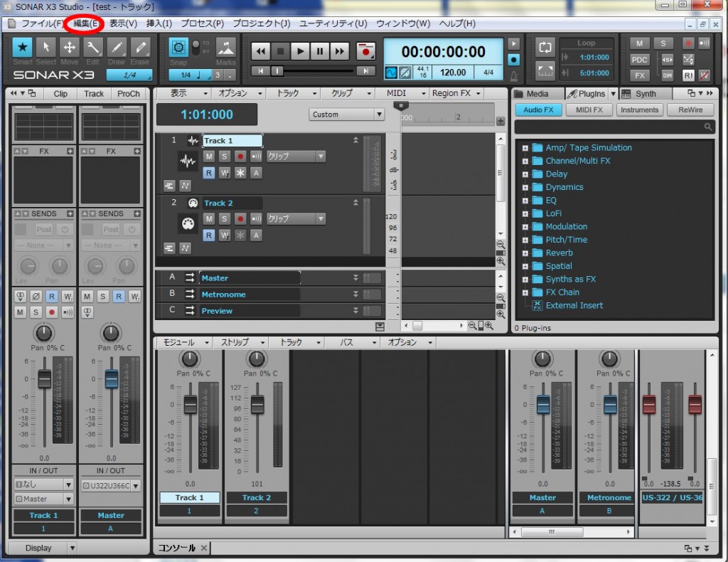Arm Track 1 for recording
This screenshot has width=728, height=562.
240,157
